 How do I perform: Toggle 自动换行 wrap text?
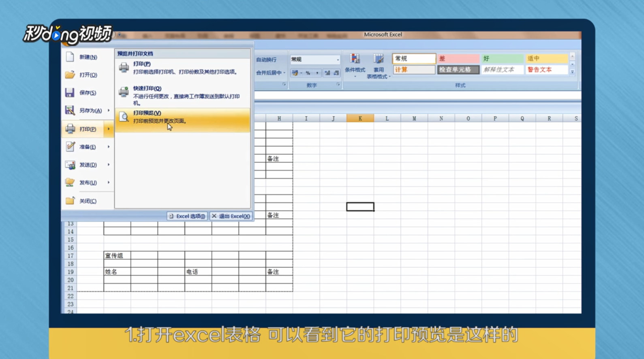point(266,60)
